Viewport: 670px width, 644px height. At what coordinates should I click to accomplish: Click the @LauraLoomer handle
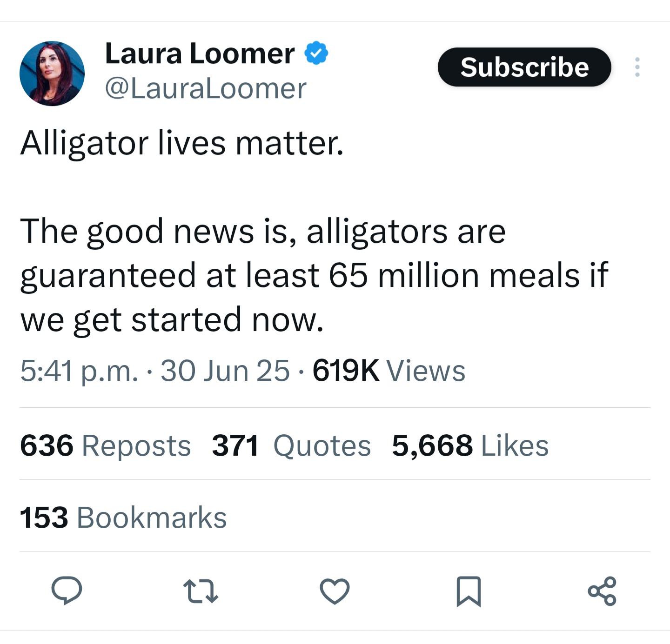pos(206,88)
